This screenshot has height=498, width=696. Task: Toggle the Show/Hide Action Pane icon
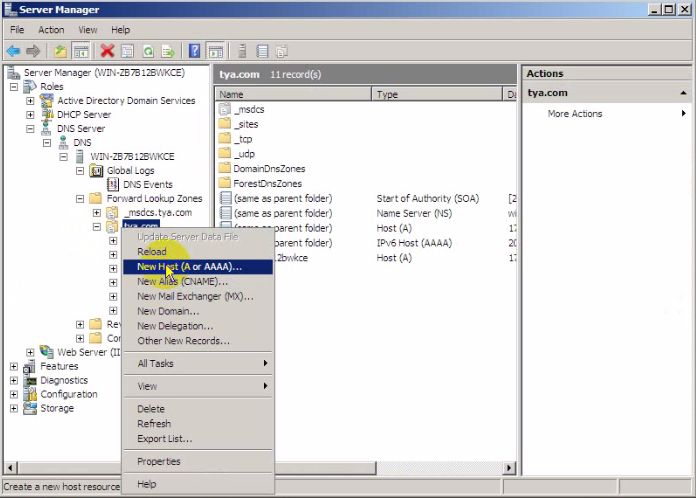point(216,51)
